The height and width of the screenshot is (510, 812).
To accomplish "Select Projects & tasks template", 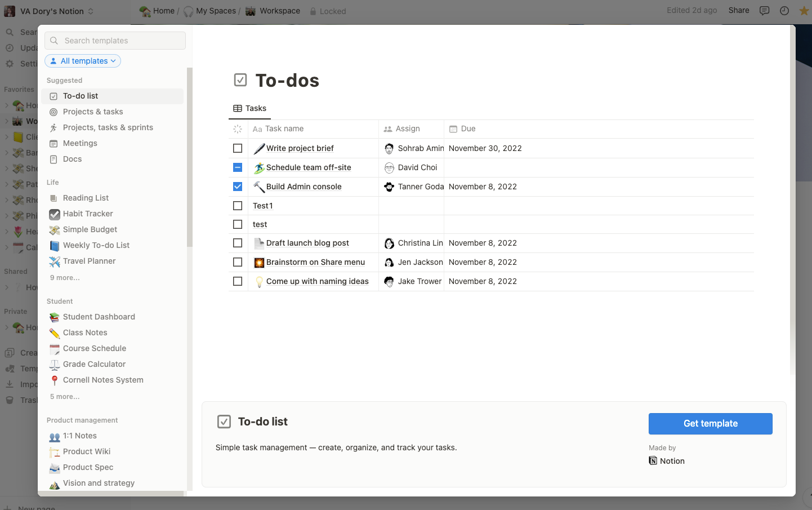I will 93,112.
